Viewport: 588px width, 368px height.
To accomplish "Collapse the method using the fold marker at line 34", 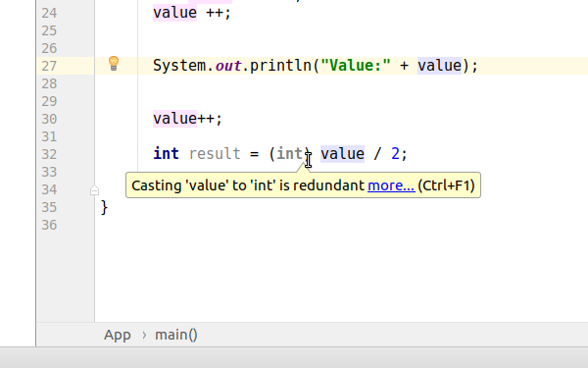I will (x=94, y=190).
